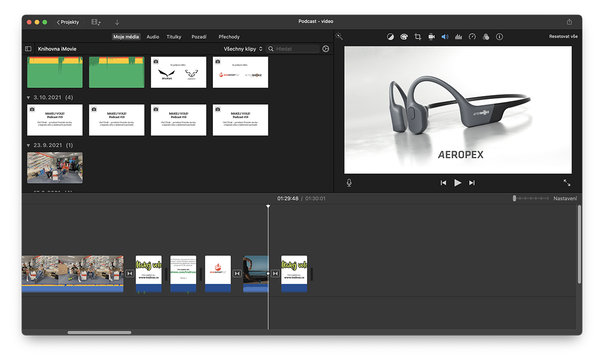604x364 pixels.
Task: Select the Runsport clip in timeline
Action: click(x=218, y=274)
